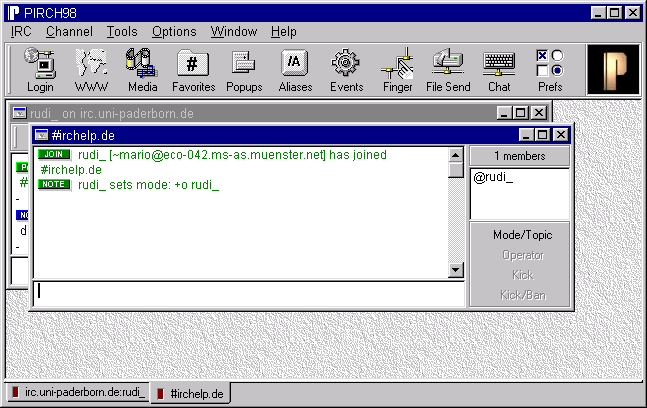Click the Login toolbar icon
This screenshot has height=408, width=647.
click(40, 70)
